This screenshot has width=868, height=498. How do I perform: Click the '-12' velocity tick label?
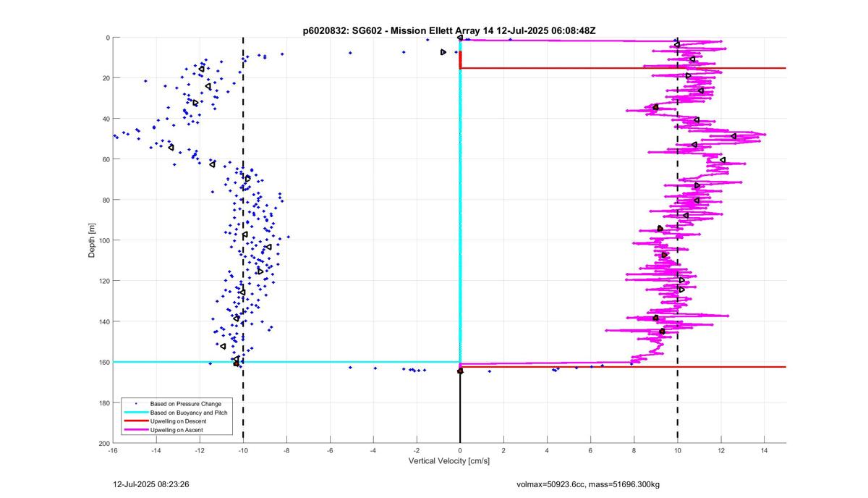[x=200, y=450]
